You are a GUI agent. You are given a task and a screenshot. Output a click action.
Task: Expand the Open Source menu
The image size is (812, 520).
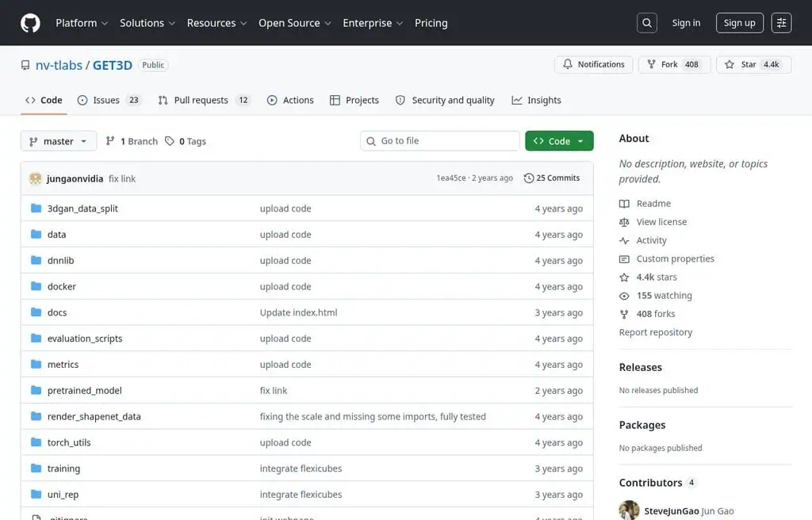click(295, 23)
